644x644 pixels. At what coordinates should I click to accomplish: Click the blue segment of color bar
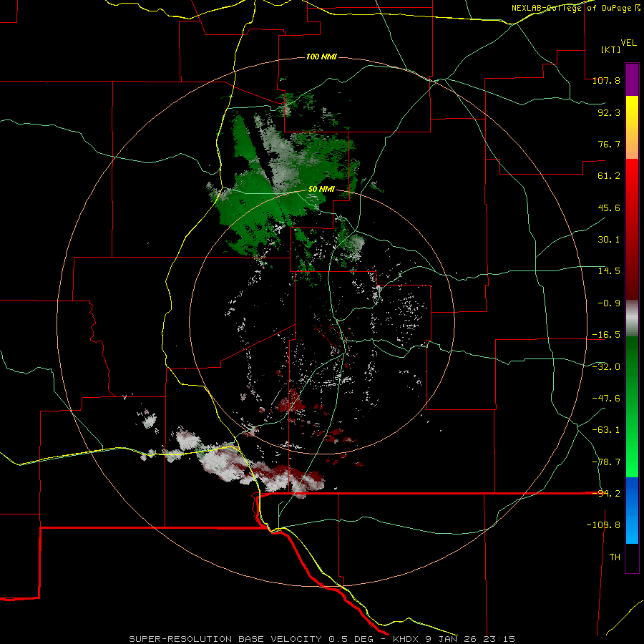(x=632, y=510)
